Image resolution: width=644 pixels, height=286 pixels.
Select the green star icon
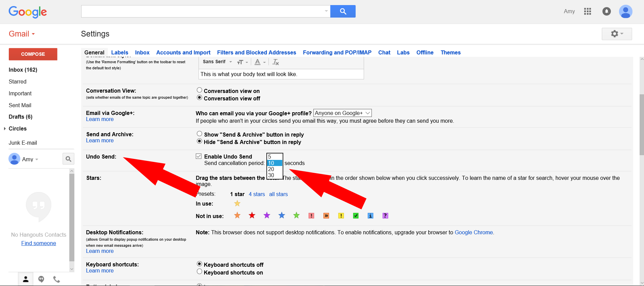pos(296,215)
